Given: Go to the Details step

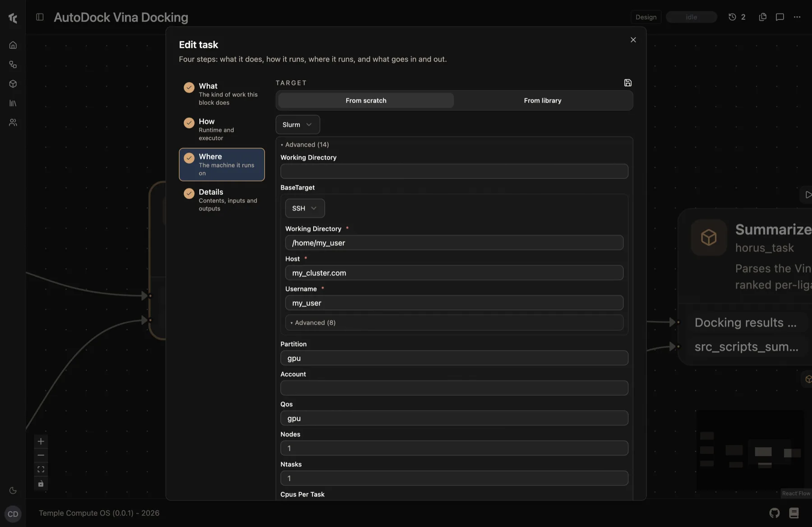Looking at the screenshot, I should pyautogui.click(x=221, y=200).
